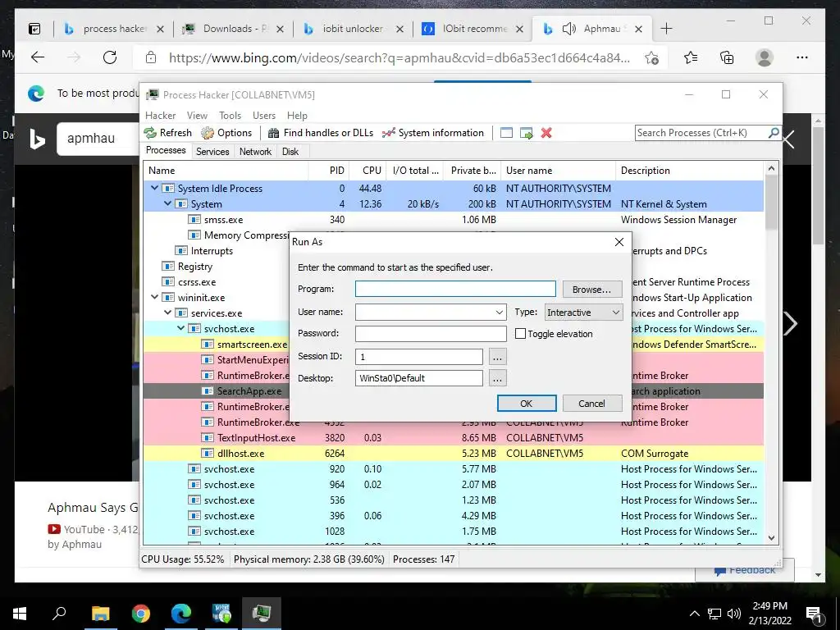
Task: Click the find window and thread icon
Action: point(526,133)
